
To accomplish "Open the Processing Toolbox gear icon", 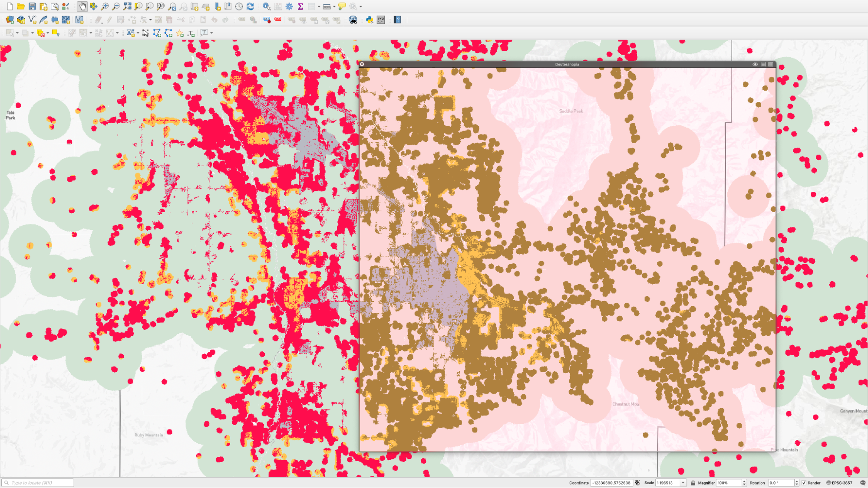I will click(x=289, y=7).
